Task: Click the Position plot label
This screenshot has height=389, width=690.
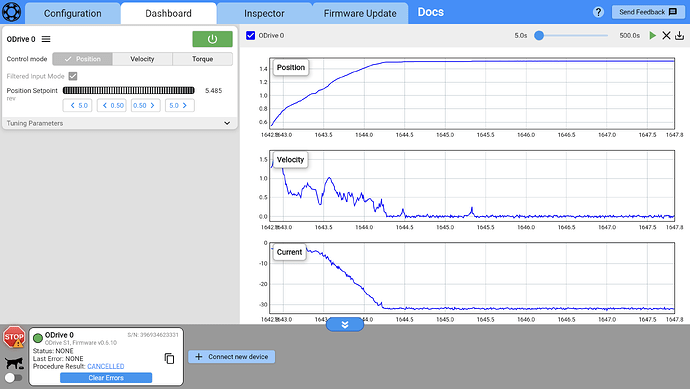Action: pyautogui.click(x=291, y=67)
